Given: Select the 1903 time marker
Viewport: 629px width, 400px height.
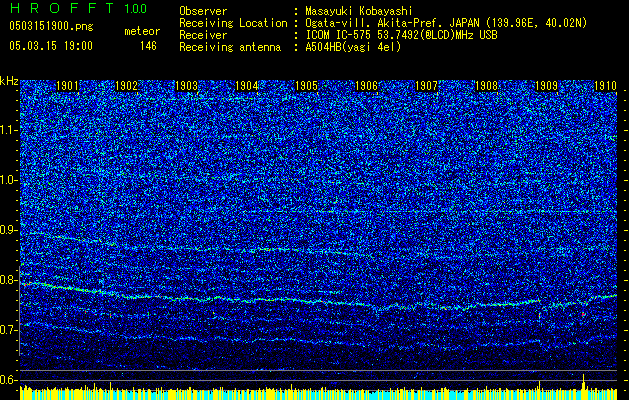Looking at the screenshot, I should click(x=186, y=87).
